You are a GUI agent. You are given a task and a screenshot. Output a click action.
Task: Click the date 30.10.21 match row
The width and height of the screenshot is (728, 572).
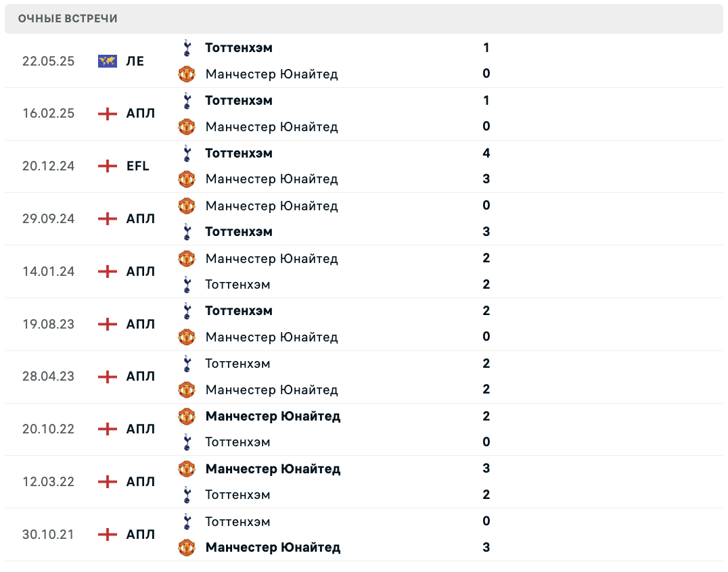(x=48, y=534)
